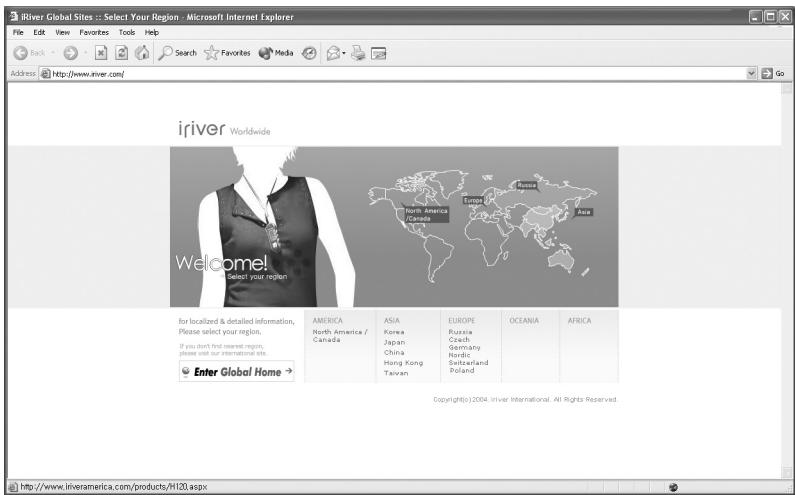Go to the Home page icon
Screen dimensions: 795x495
click(x=142, y=53)
